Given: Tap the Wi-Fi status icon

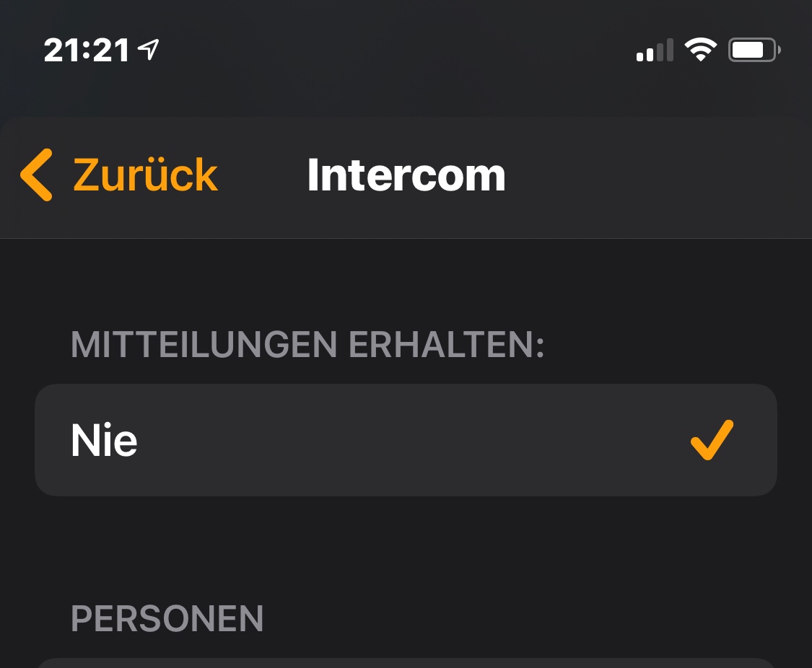Looking at the screenshot, I should tap(700, 50).
